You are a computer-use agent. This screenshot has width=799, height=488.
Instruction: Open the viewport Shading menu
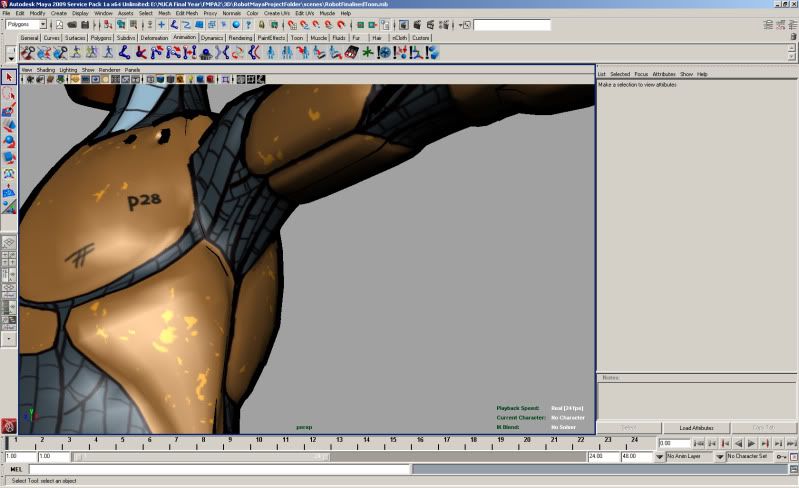(x=46, y=70)
